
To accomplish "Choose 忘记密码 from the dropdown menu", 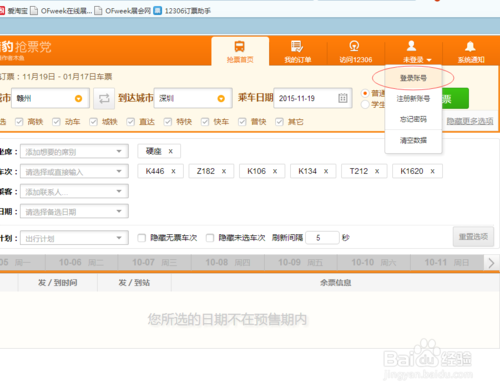I will (413, 119).
